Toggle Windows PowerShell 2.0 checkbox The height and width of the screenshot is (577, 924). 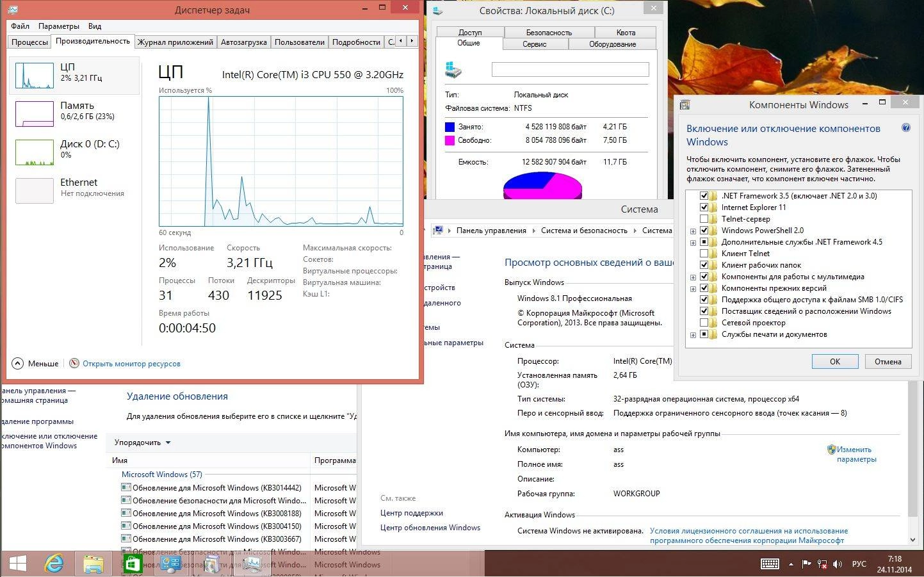[x=704, y=230]
